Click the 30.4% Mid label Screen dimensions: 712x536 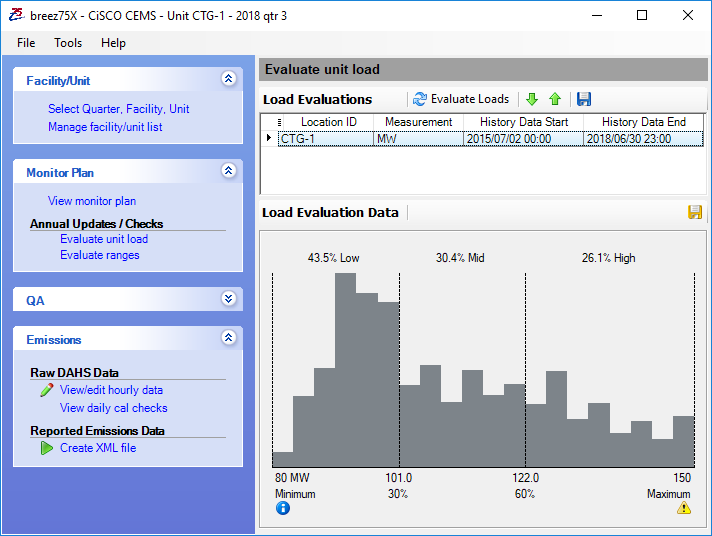[x=460, y=258]
